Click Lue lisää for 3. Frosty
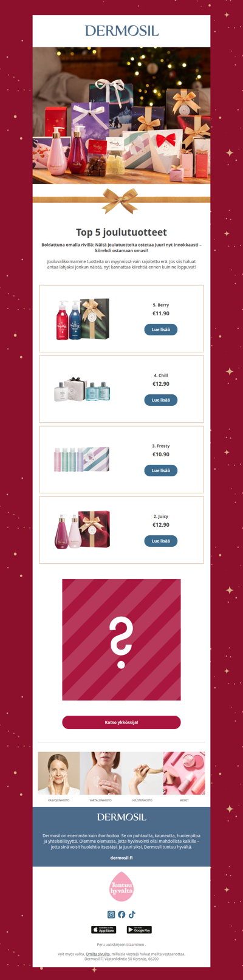This screenshot has width=243, height=980. 161,471
